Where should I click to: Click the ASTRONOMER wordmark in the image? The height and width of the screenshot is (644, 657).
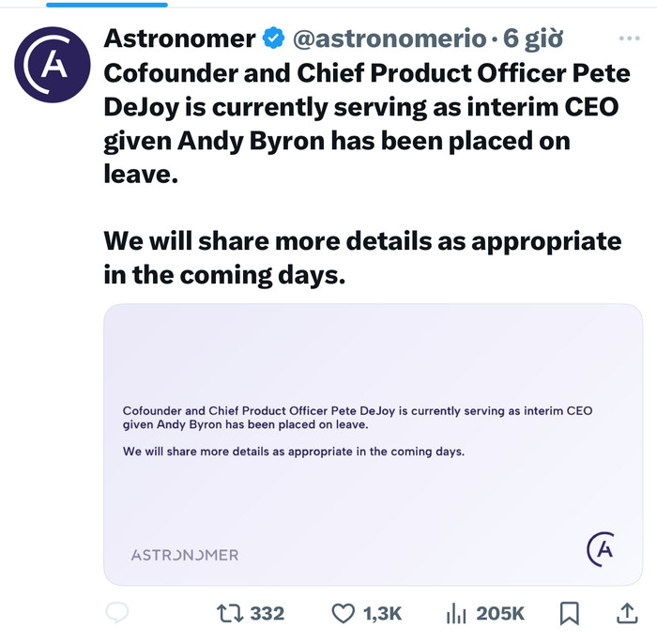click(185, 555)
